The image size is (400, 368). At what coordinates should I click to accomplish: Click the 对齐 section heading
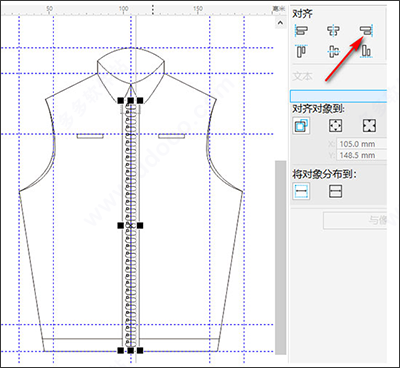pos(303,14)
